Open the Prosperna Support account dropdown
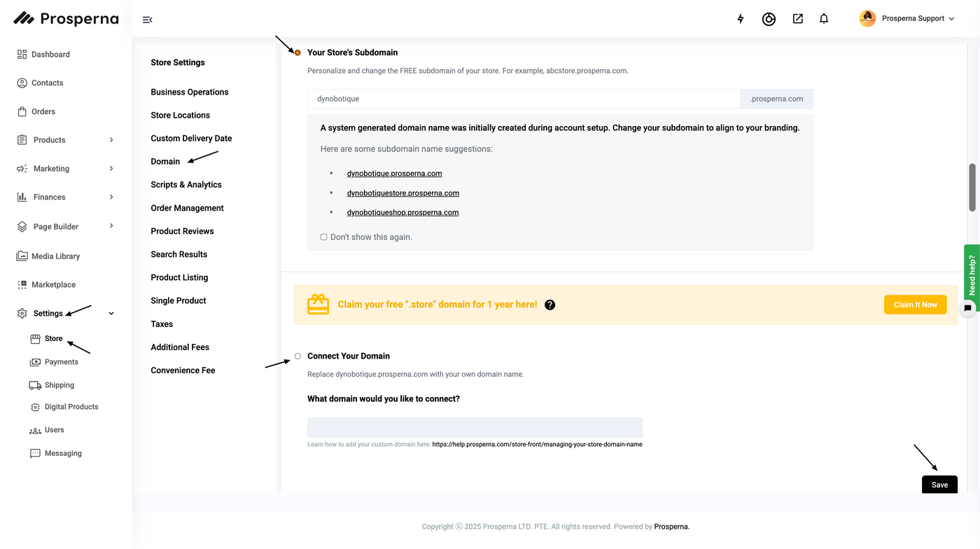 [907, 19]
